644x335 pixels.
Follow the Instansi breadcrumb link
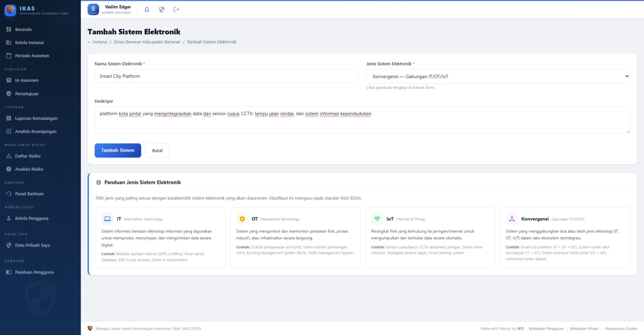(99, 42)
